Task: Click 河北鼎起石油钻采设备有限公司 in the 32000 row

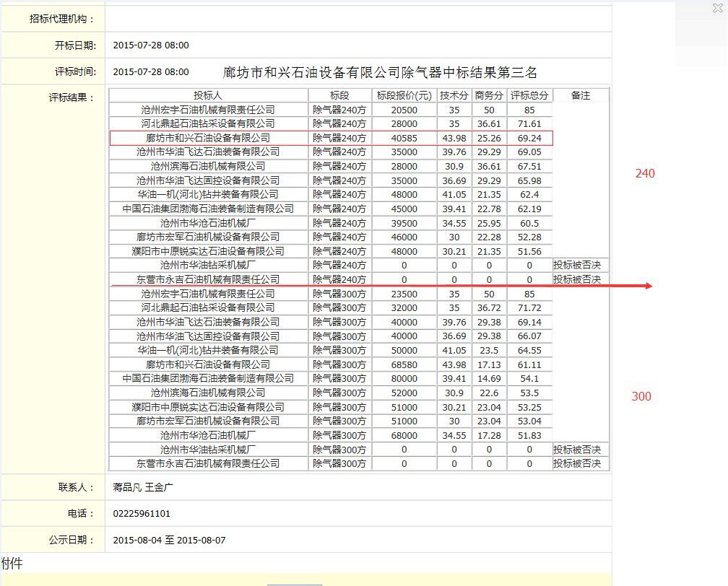Action: click(208, 307)
